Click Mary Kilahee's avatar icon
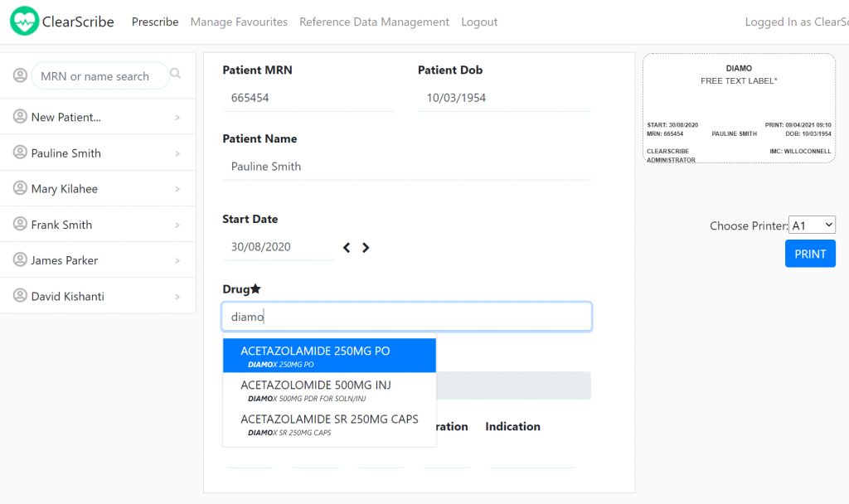Screen dimensions: 849x504 20,188
